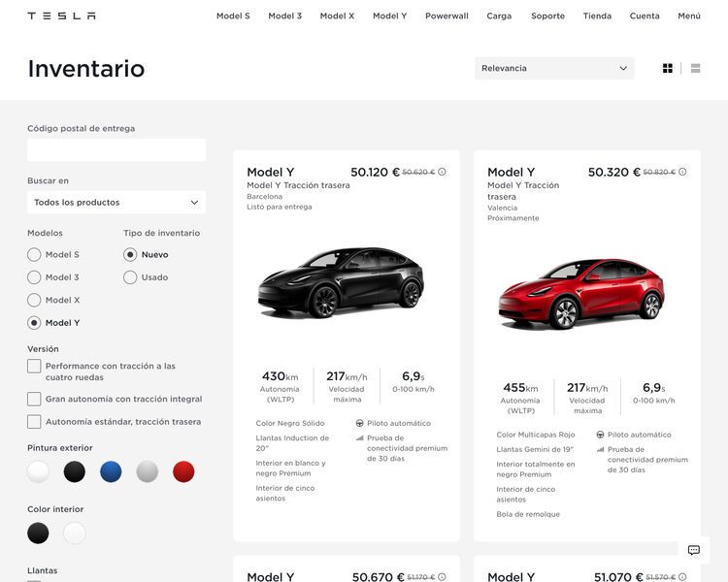Show price info for 50.320 € Model Y

[x=682, y=172]
